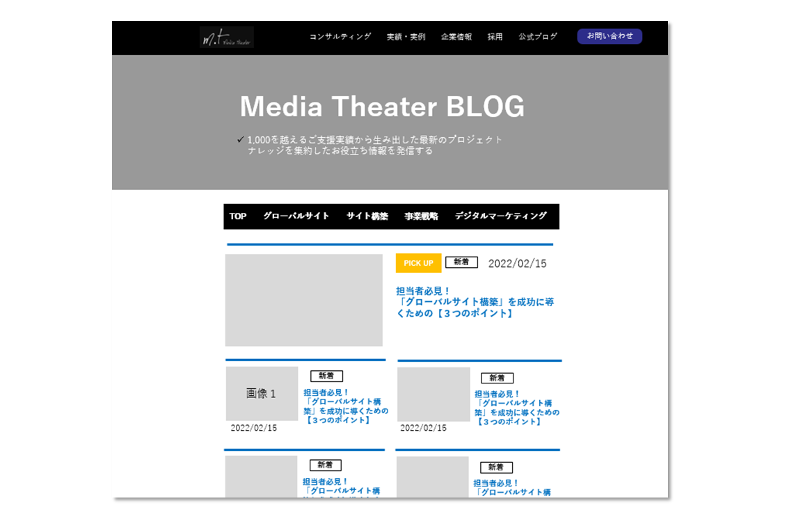812x517 pixels.
Task: Click the yellow PICK UP badge
Action: 418,263
